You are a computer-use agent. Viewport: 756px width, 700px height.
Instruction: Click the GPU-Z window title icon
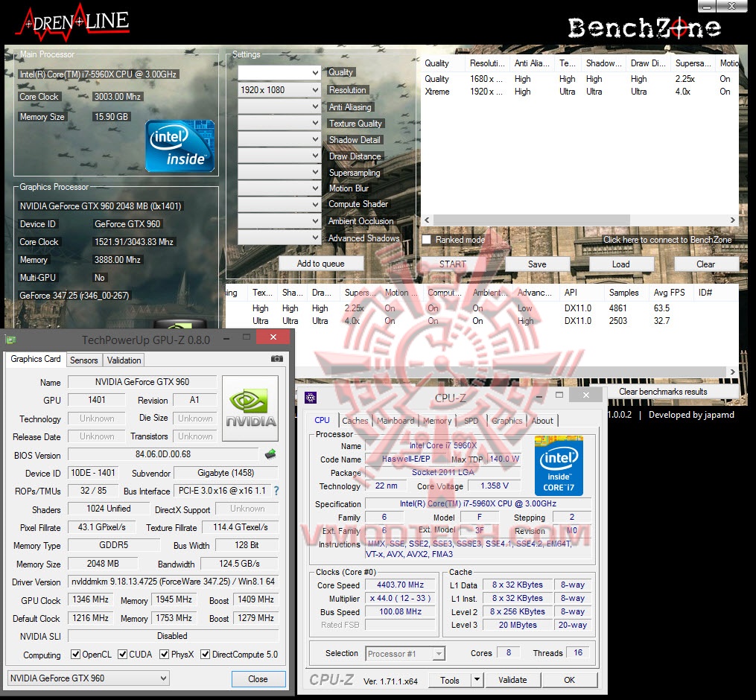point(10,340)
